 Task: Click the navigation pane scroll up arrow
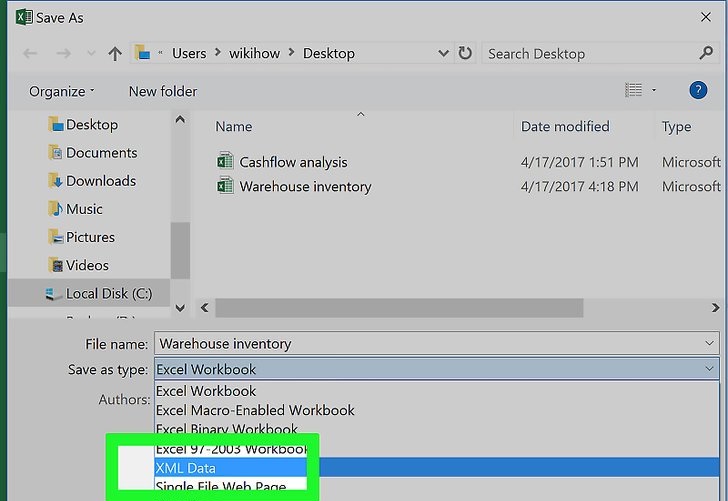(180, 120)
